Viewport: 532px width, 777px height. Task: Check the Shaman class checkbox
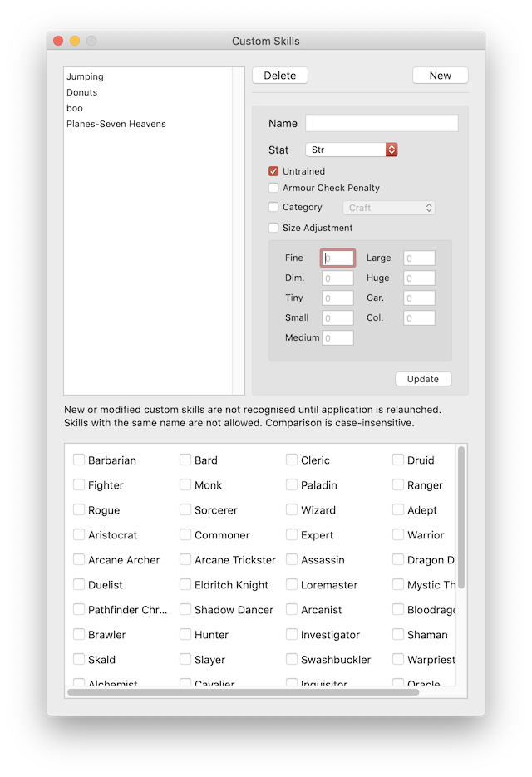(x=397, y=634)
